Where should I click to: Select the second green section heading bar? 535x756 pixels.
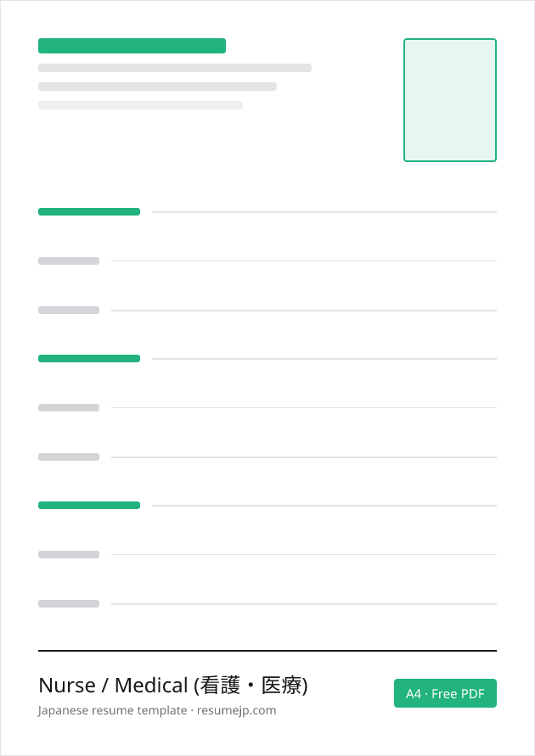[x=89, y=358]
